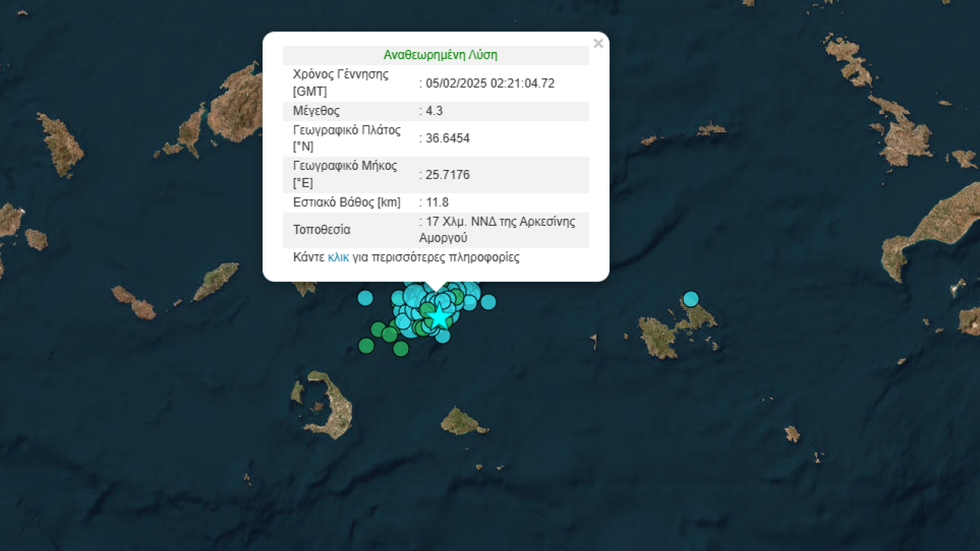Click the small island directly south of the cluster

(x=460, y=422)
